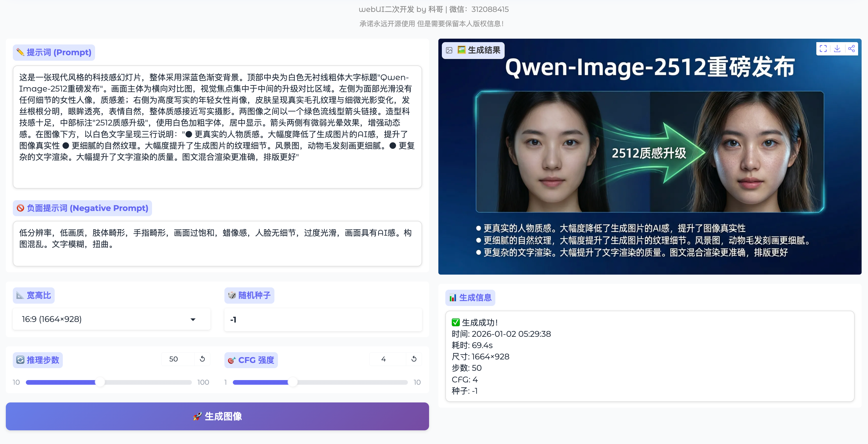Click the dropdown arrow of 宽高比 selector
This screenshot has width=868, height=444.
(x=193, y=319)
